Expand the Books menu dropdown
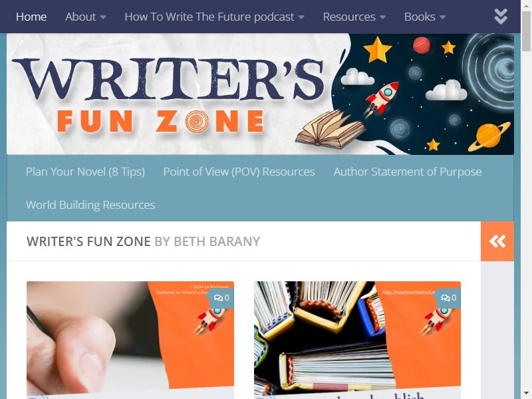532x399 pixels. pos(442,17)
